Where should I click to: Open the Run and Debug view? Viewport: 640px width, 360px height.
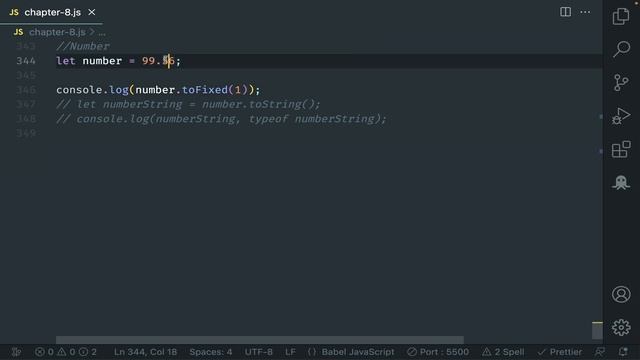[x=621, y=116]
